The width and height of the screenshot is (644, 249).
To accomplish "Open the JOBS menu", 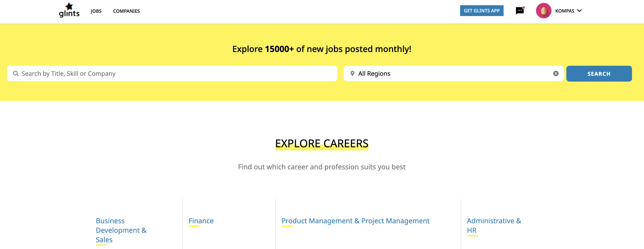I will [x=96, y=11].
